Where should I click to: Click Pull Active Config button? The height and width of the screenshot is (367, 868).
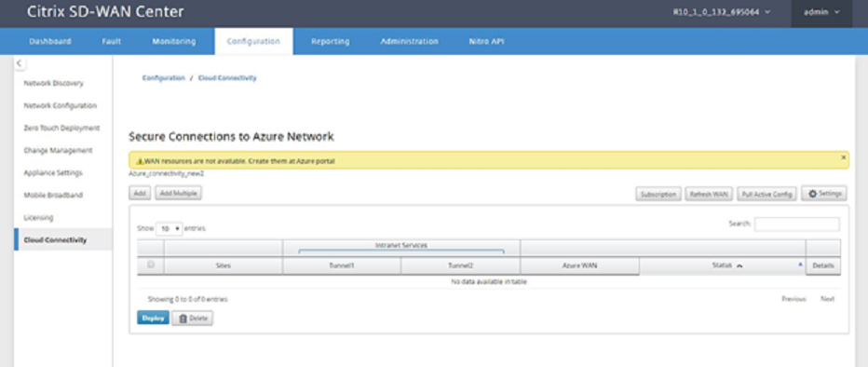pos(766,195)
